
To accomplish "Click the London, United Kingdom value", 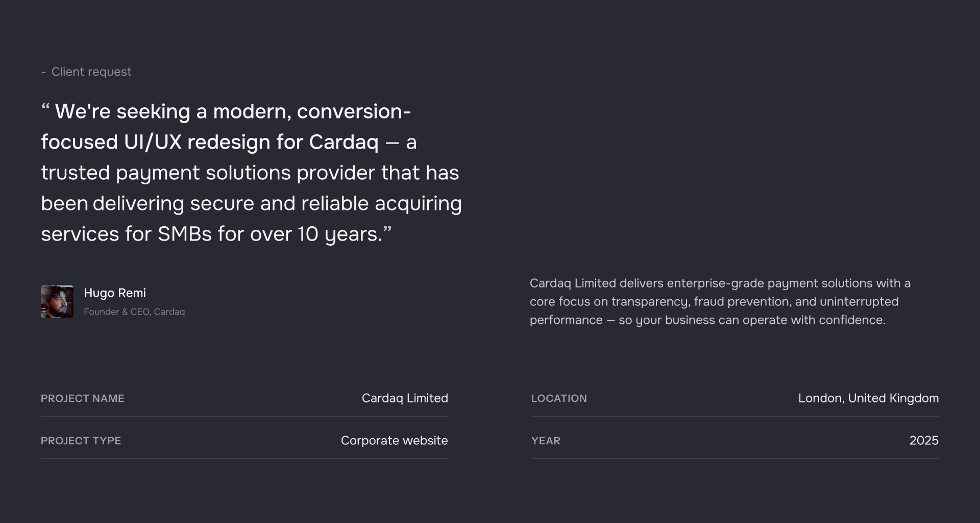I will tap(868, 398).
